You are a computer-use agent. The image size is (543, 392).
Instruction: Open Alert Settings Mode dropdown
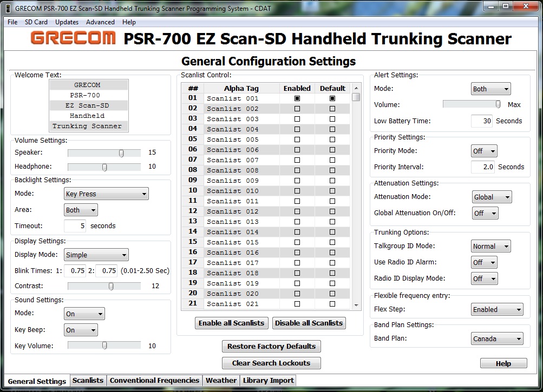(490, 89)
